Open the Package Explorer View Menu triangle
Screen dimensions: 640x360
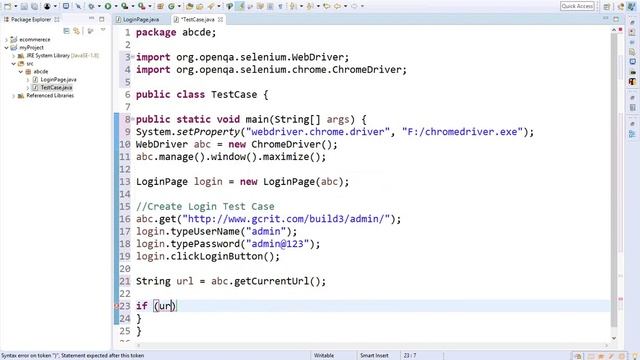(x=103, y=30)
